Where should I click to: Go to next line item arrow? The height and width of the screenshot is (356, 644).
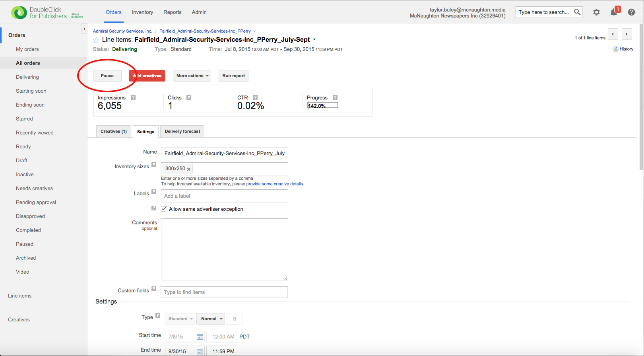point(627,34)
